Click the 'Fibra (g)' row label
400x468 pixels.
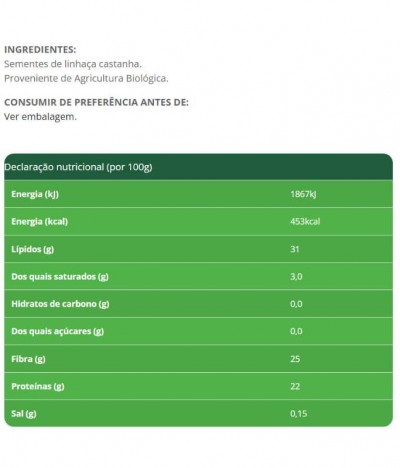(28, 359)
